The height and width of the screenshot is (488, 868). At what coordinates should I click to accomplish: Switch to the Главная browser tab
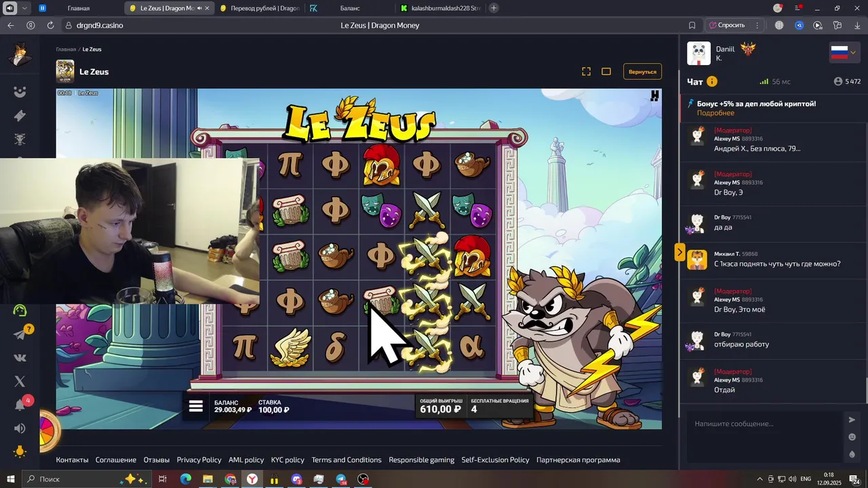tap(78, 8)
